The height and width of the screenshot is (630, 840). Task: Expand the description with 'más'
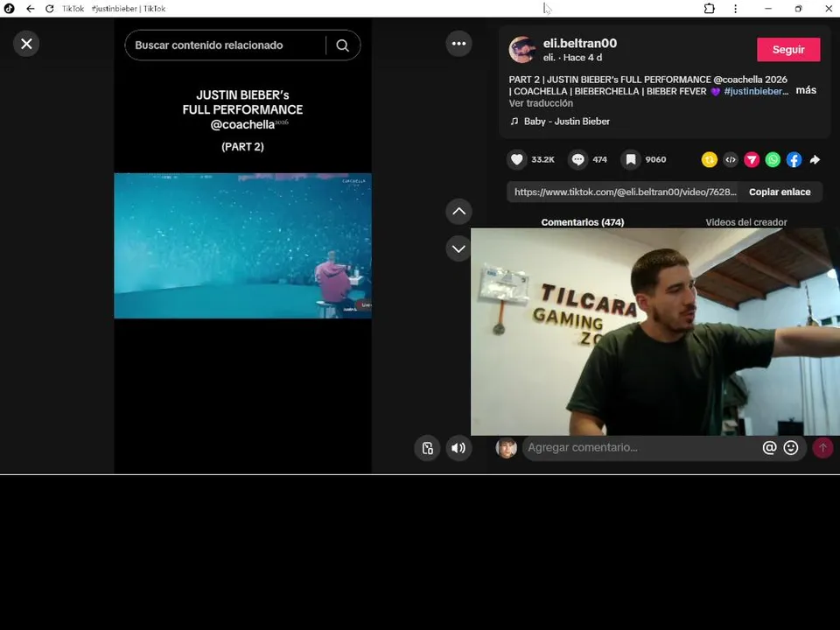pyautogui.click(x=806, y=90)
